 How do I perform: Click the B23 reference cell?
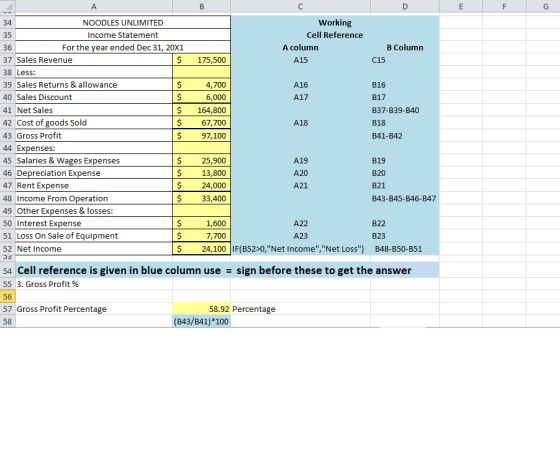coord(405,236)
